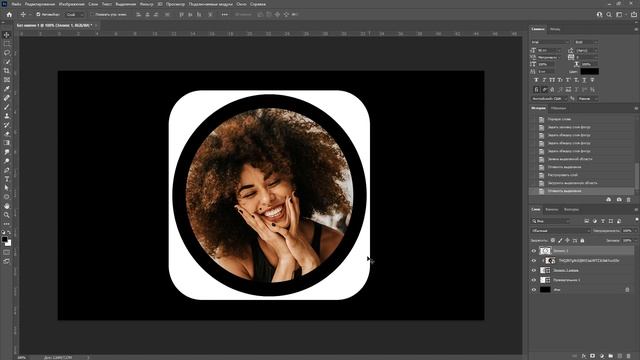Toggle the Автовыбор checkbox
Viewport: 640px width, 360px height.
pos(38,14)
